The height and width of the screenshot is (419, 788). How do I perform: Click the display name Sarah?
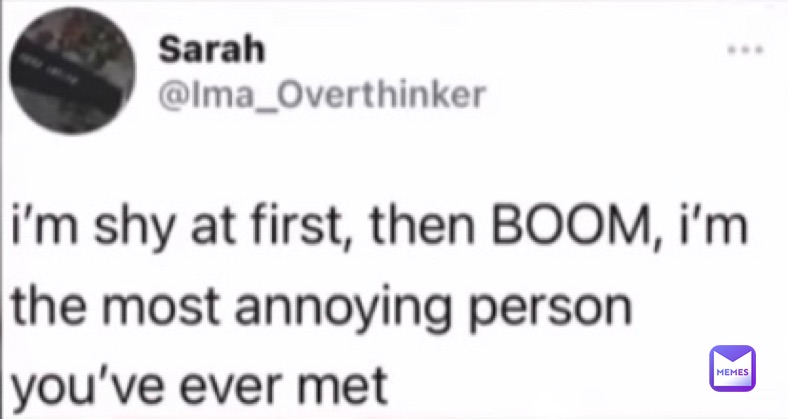tap(212, 50)
